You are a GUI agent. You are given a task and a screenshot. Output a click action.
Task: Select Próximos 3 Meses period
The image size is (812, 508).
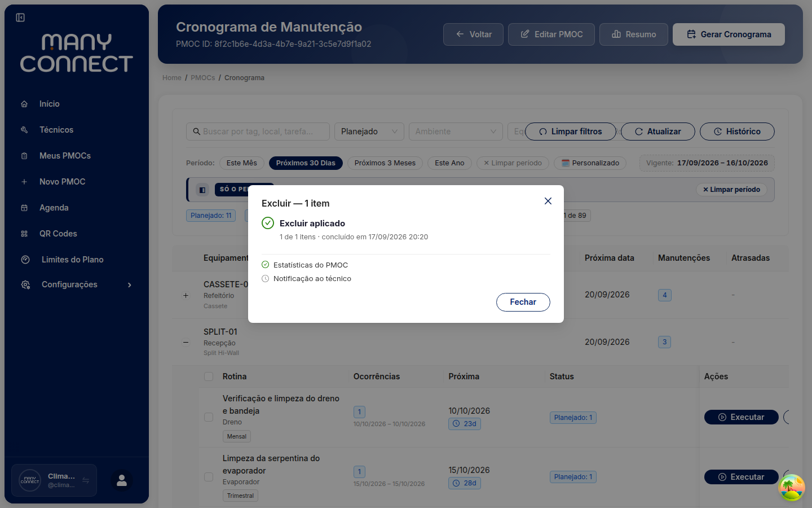click(x=385, y=163)
